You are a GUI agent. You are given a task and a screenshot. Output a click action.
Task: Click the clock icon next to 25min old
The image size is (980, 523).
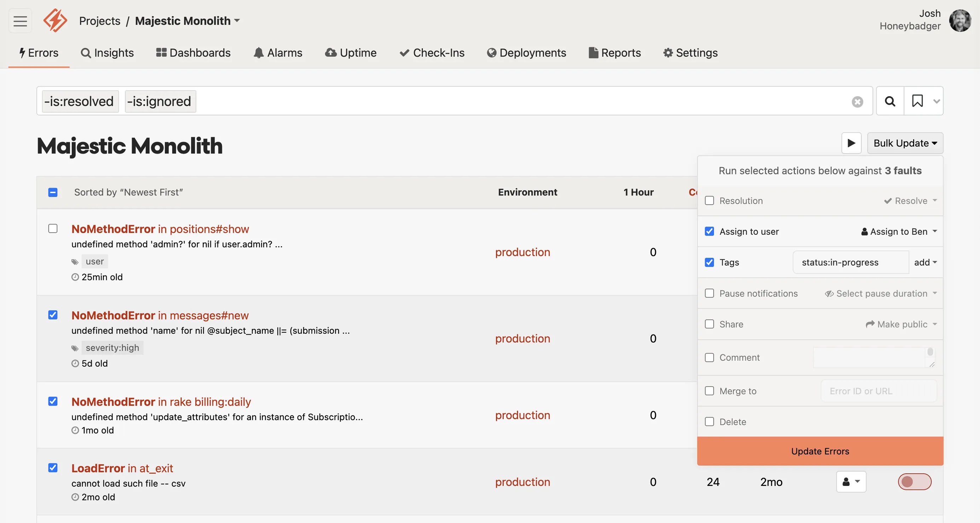tap(75, 277)
